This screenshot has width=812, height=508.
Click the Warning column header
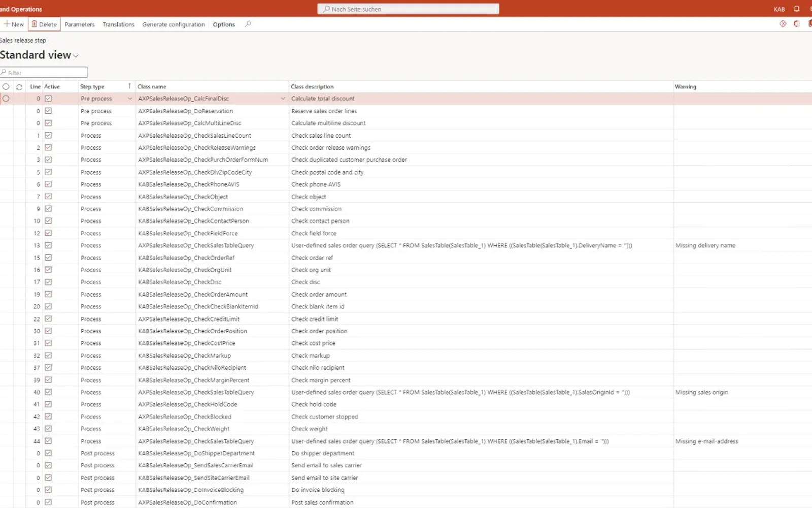(686, 87)
